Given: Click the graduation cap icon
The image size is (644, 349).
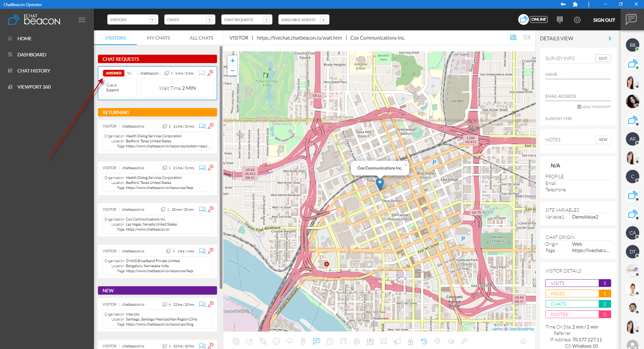Looking at the screenshot, I should click(x=451, y=341).
